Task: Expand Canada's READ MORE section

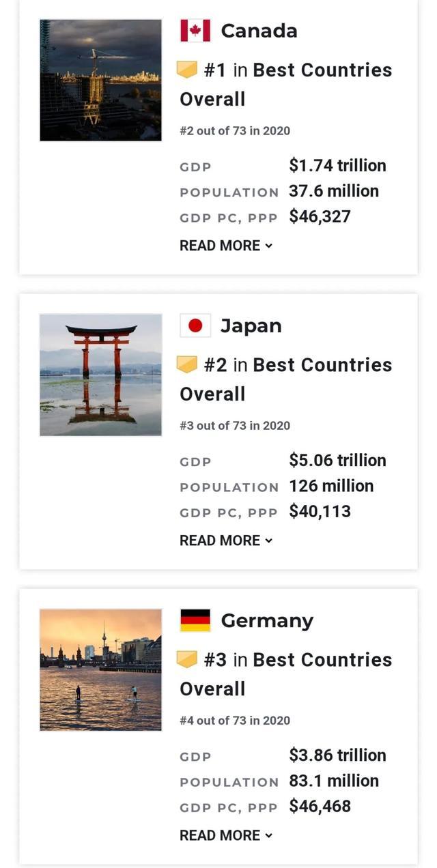Action: tap(218, 245)
